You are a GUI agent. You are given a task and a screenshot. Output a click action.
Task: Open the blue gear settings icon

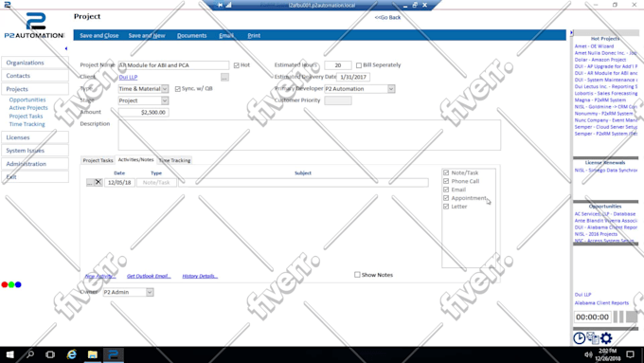[x=606, y=338]
